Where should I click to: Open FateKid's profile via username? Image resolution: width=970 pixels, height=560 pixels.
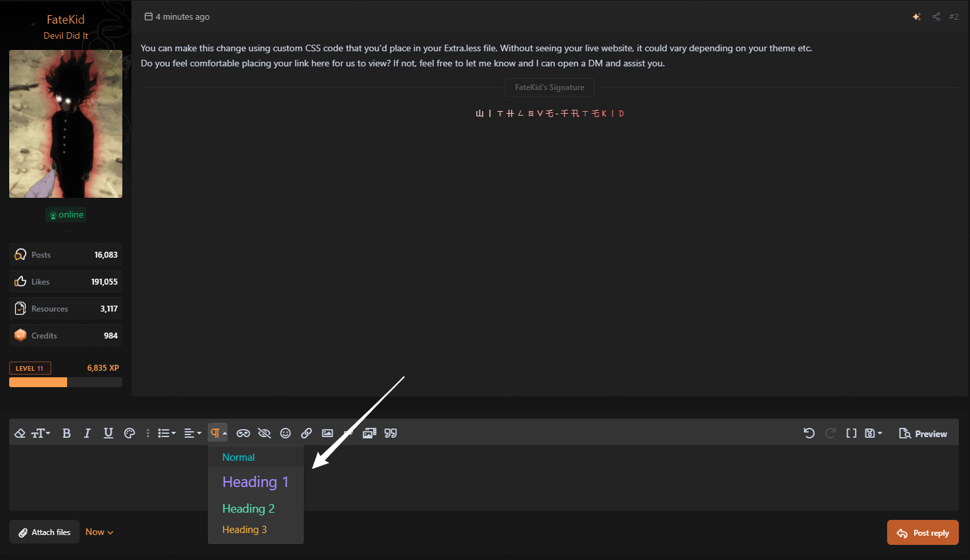(66, 20)
